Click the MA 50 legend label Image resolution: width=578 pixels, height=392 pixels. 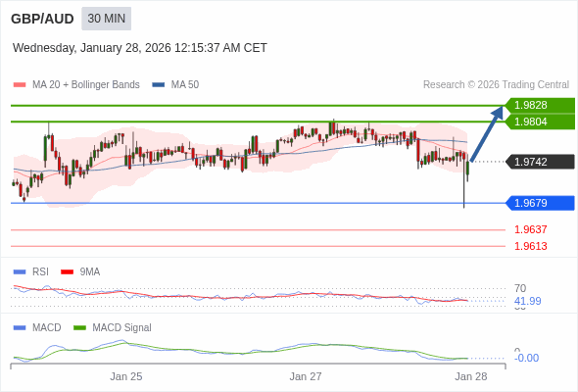(x=185, y=85)
